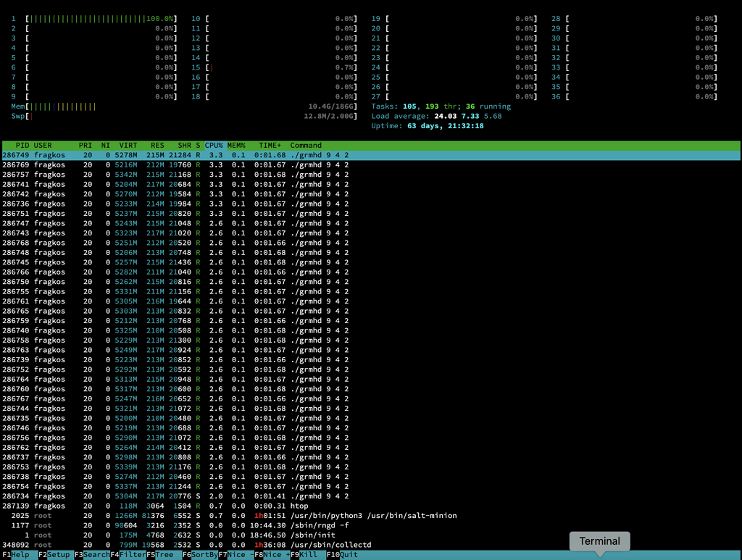Screen dimensions: 742x560
Task: Click the Tasks count line
Action: click(x=441, y=106)
